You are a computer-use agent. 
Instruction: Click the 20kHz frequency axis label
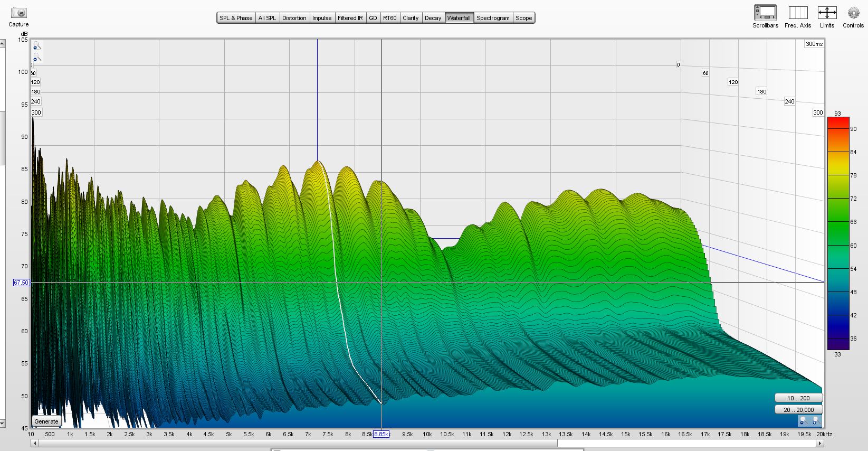tap(824, 434)
